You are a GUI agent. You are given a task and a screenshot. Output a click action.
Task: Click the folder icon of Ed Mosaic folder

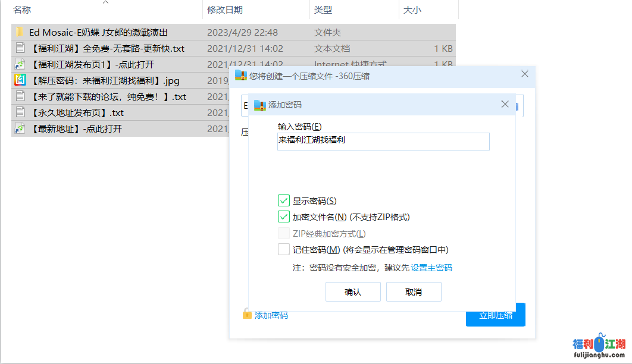pyautogui.click(x=20, y=32)
